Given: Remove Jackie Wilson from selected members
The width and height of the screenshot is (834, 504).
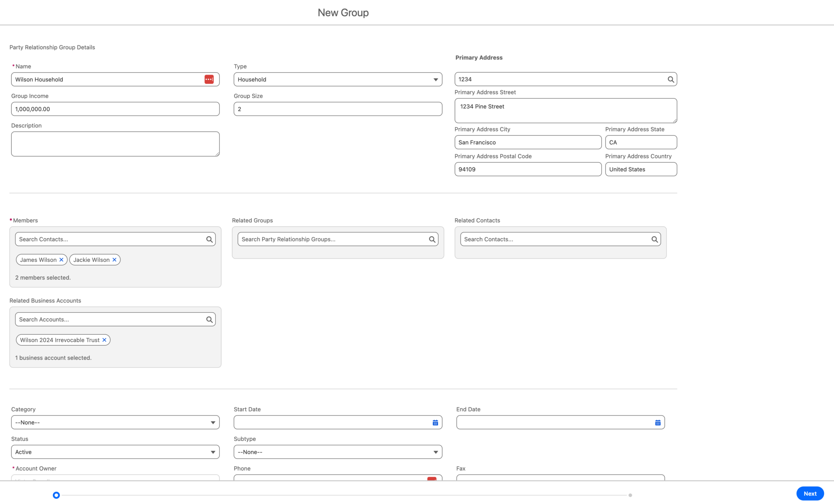Looking at the screenshot, I should (114, 259).
